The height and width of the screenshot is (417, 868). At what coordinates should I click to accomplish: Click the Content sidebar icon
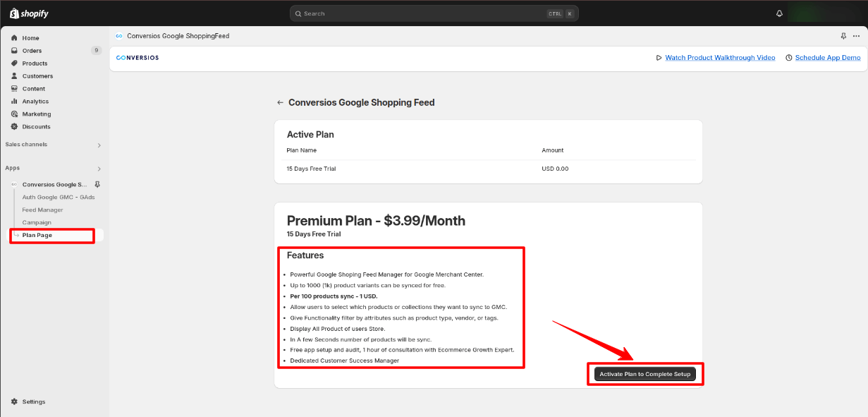(x=14, y=89)
